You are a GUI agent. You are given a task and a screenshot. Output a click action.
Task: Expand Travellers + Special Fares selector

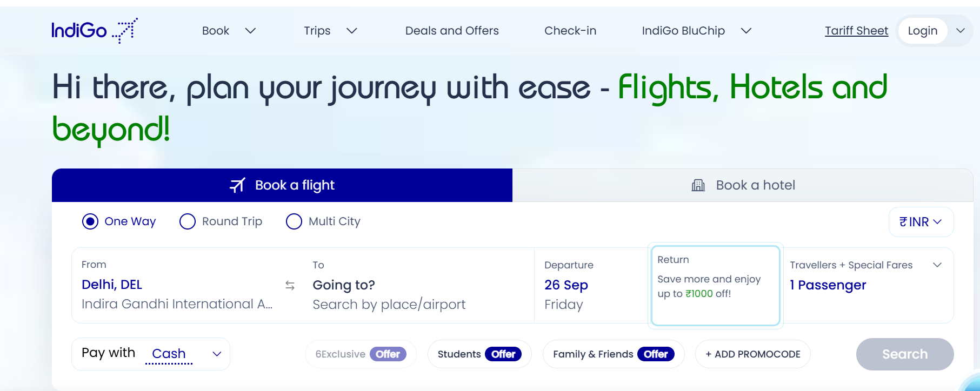coord(937,265)
